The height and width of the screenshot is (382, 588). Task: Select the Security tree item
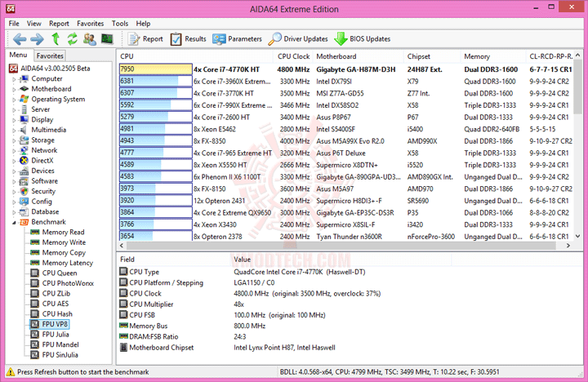point(43,191)
